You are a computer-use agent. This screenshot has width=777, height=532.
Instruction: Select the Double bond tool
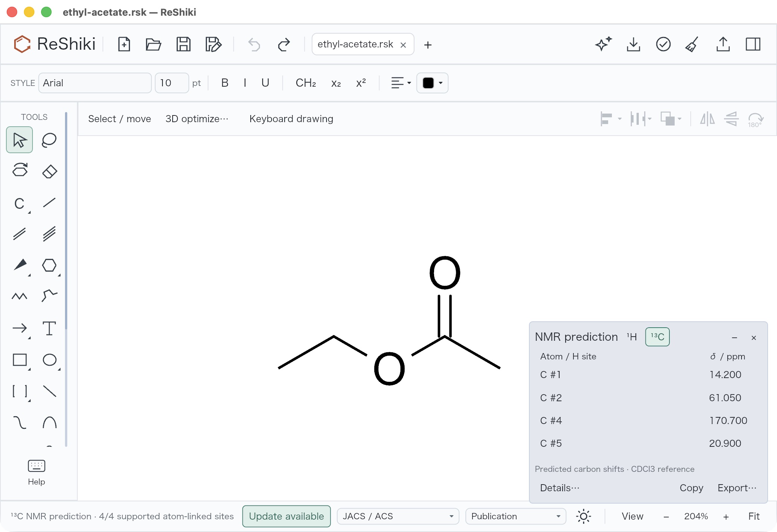click(19, 234)
